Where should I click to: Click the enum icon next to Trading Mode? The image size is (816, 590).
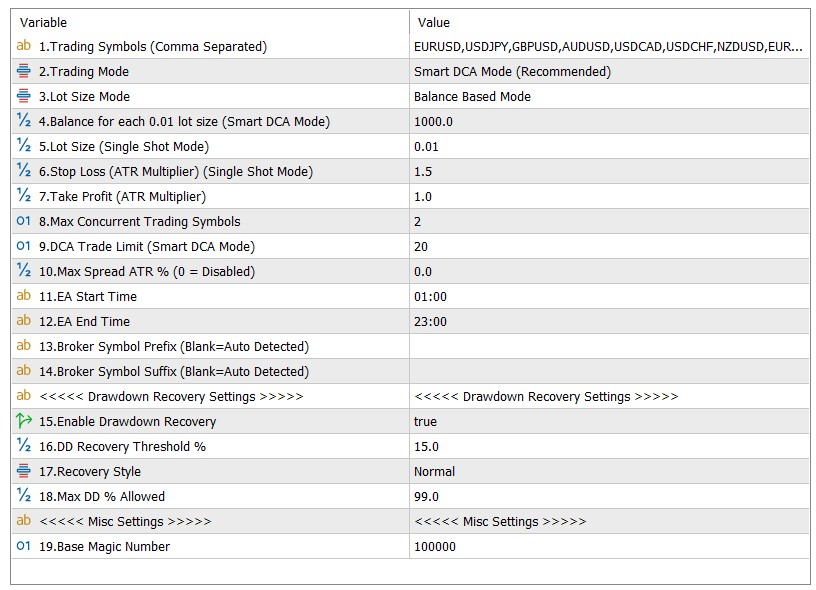pos(23,71)
